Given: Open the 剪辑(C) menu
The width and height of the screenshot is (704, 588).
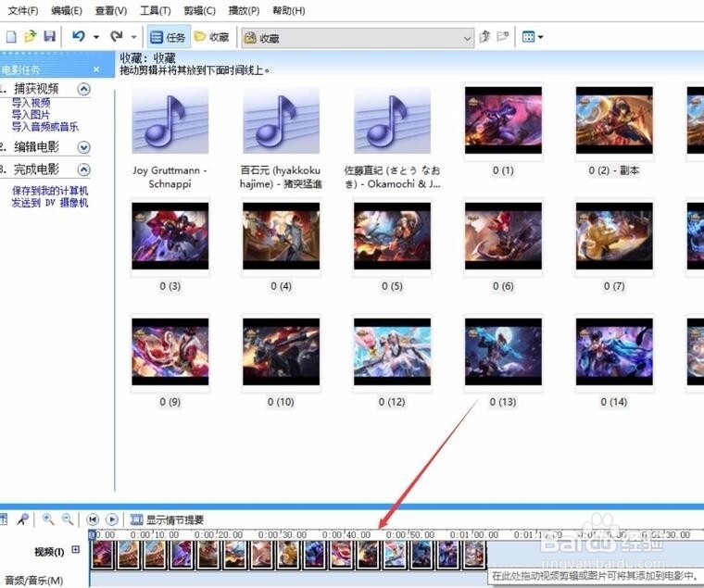Looking at the screenshot, I should (200, 11).
